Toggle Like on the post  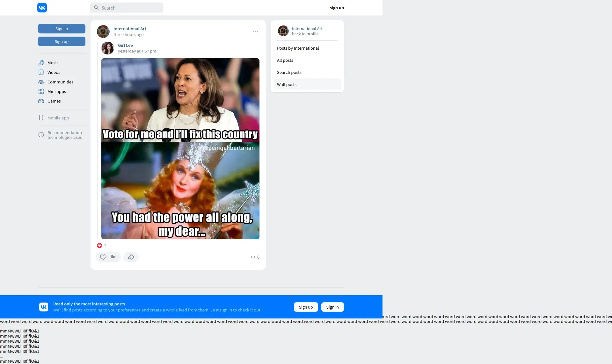pos(108,257)
